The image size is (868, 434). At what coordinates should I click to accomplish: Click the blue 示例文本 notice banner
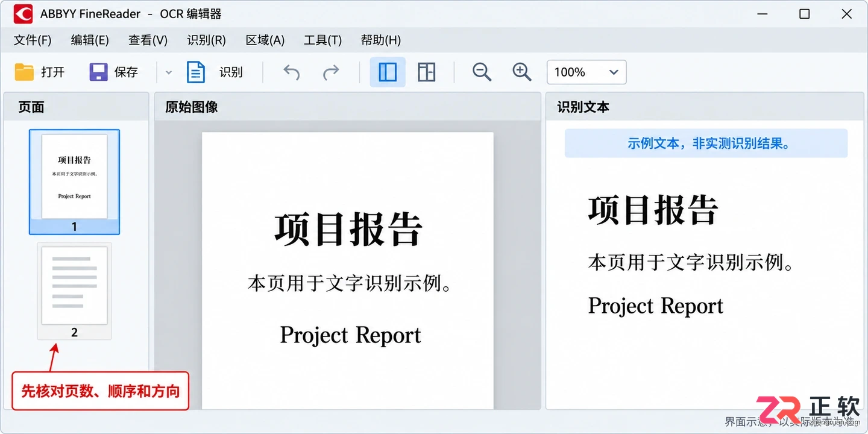pyautogui.click(x=706, y=143)
